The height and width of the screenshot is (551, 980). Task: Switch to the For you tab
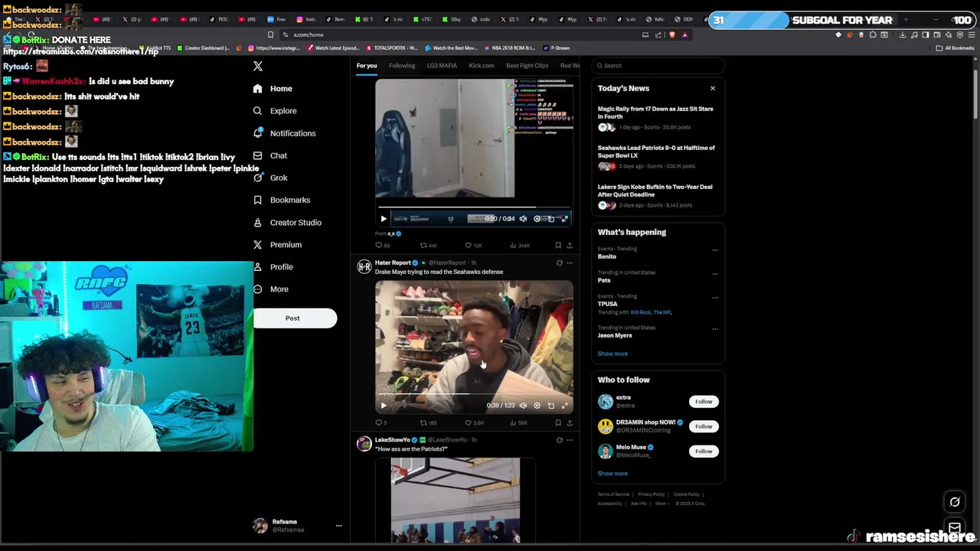click(367, 66)
